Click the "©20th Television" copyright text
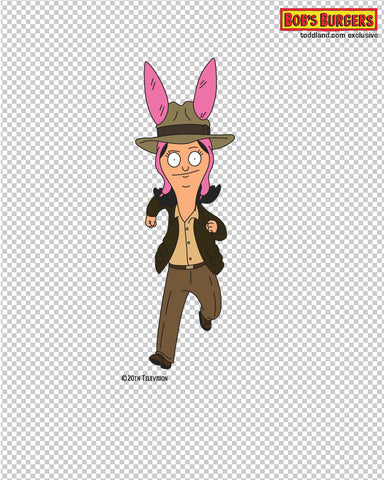 tap(145, 378)
